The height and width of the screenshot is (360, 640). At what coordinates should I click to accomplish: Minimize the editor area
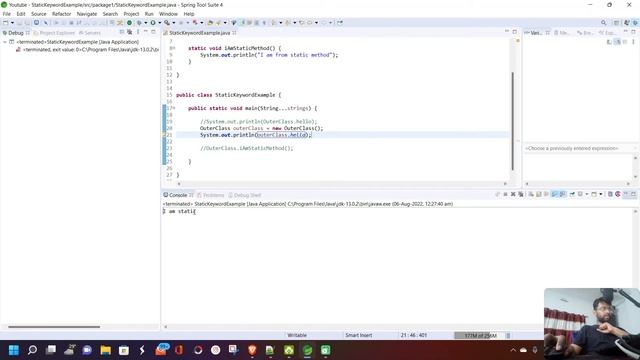click(507, 32)
